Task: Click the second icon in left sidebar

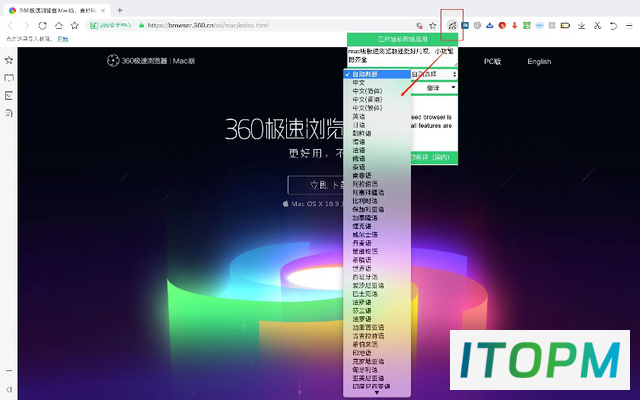Action: click(x=9, y=78)
